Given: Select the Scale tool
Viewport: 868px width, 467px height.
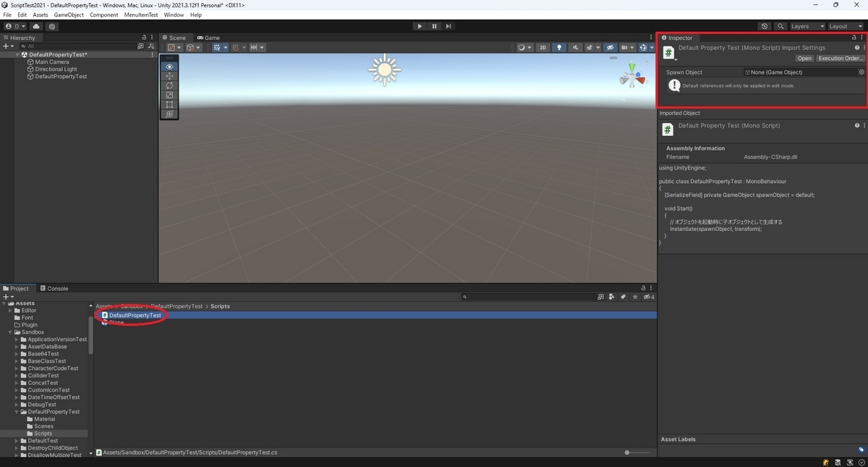Looking at the screenshot, I should [x=169, y=95].
